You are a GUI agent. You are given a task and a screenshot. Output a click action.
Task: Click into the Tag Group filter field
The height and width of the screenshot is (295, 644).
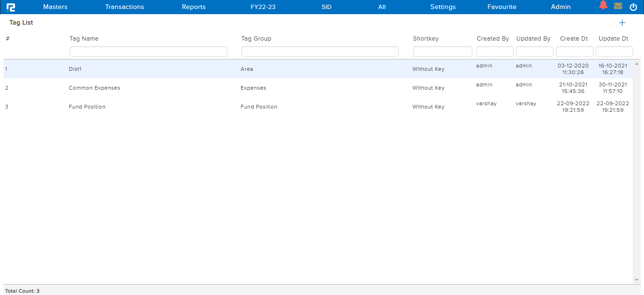click(320, 51)
